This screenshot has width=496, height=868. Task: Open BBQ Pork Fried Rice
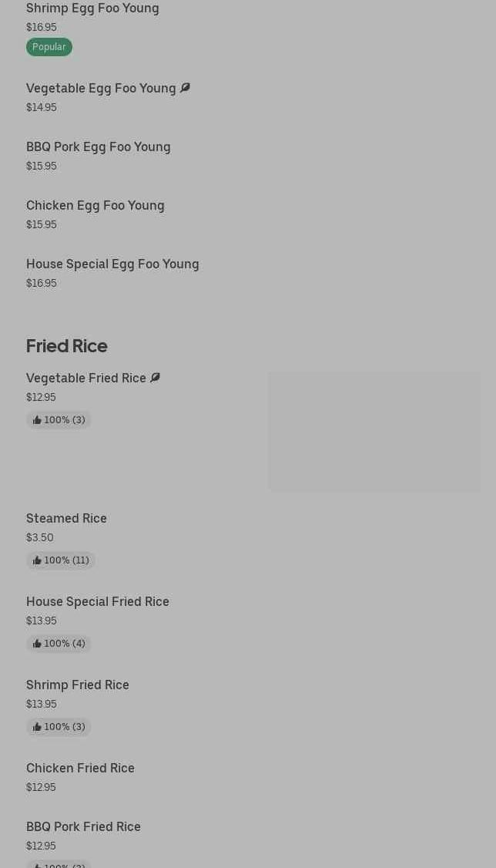point(83,826)
